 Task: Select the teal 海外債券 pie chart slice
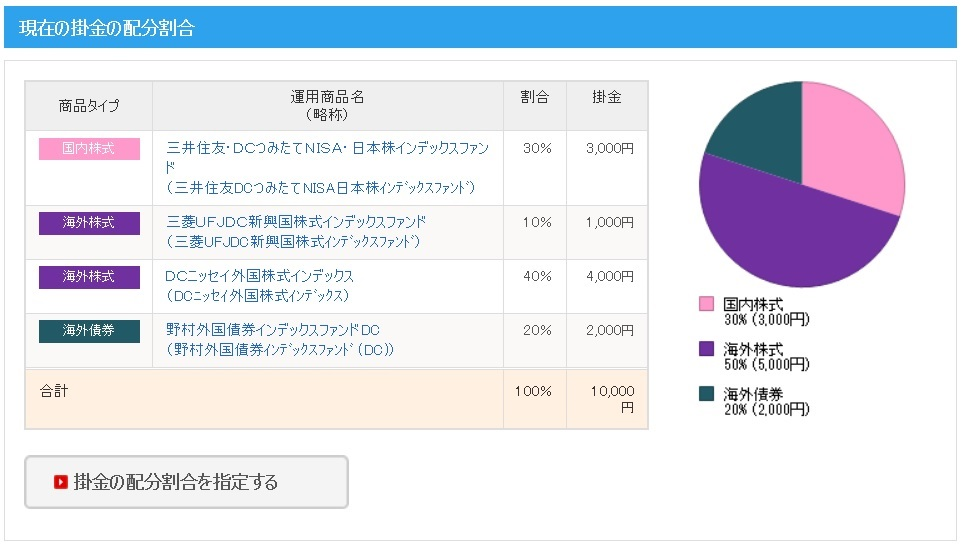coord(760,120)
